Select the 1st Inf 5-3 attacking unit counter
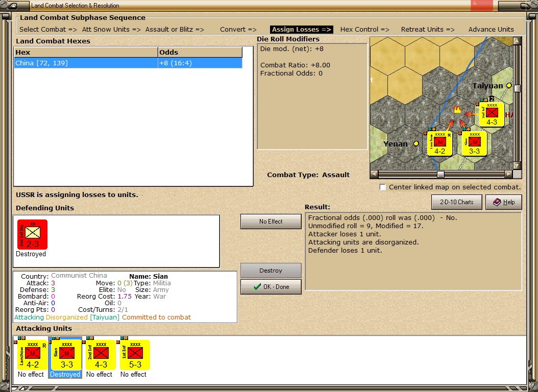 coord(135,355)
